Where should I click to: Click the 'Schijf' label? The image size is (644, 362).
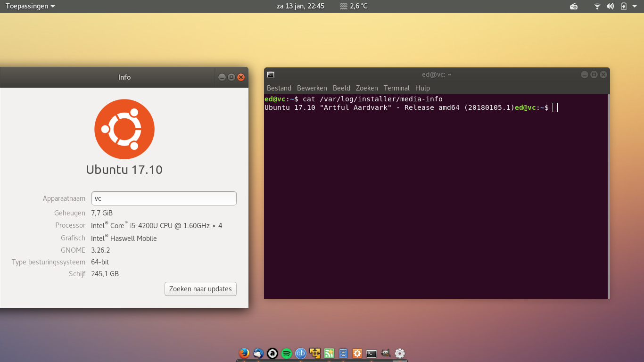(x=77, y=274)
